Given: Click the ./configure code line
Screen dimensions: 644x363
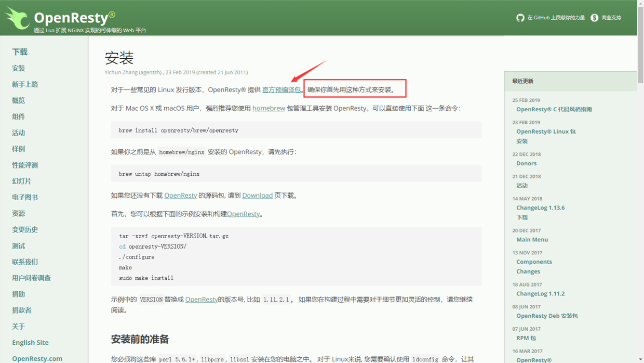Looking at the screenshot, I should click(x=137, y=257).
